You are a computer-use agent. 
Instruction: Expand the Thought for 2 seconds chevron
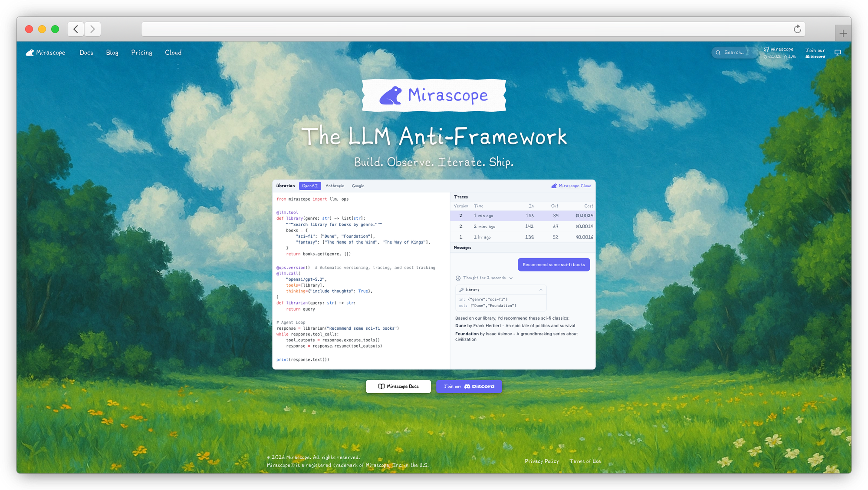click(511, 278)
